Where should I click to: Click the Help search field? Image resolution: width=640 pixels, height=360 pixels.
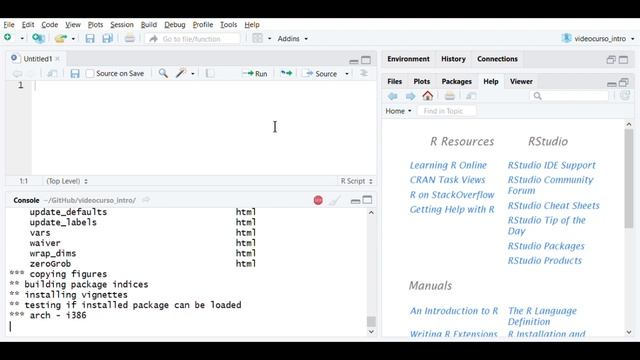pos(569,96)
